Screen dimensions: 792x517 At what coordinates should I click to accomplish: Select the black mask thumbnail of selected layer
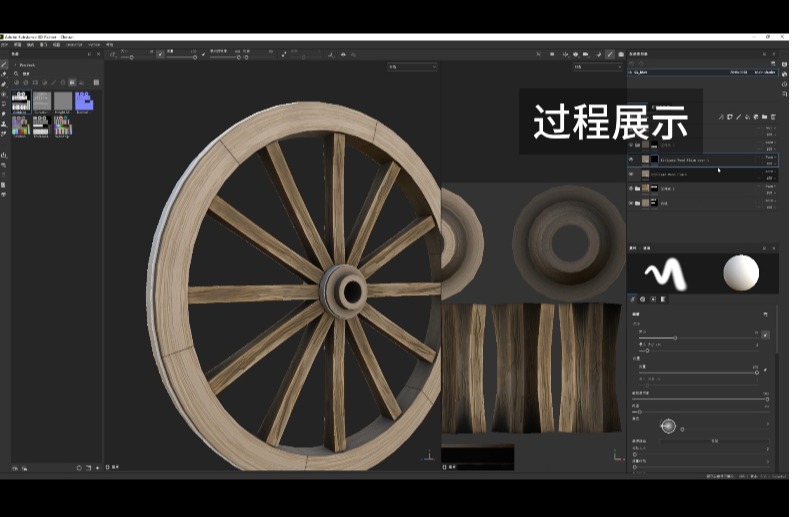pyautogui.click(x=655, y=160)
